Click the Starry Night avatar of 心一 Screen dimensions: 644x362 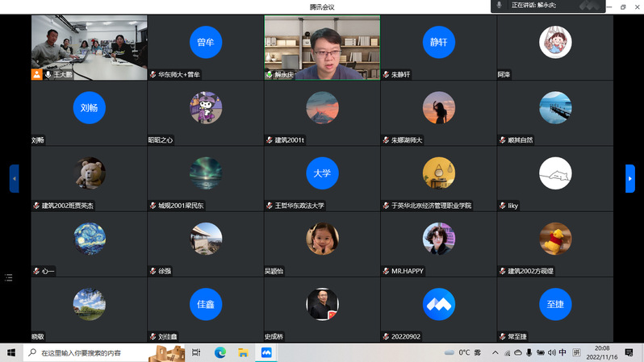point(89,238)
